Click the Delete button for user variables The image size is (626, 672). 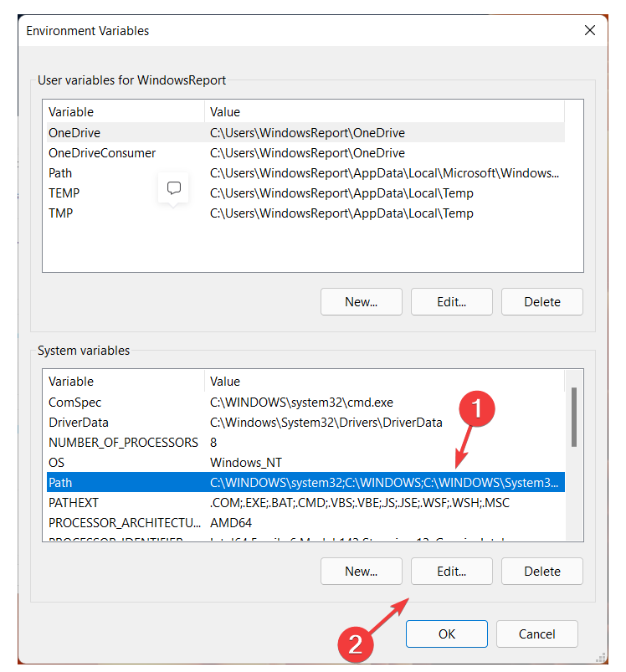(x=541, y=301)
